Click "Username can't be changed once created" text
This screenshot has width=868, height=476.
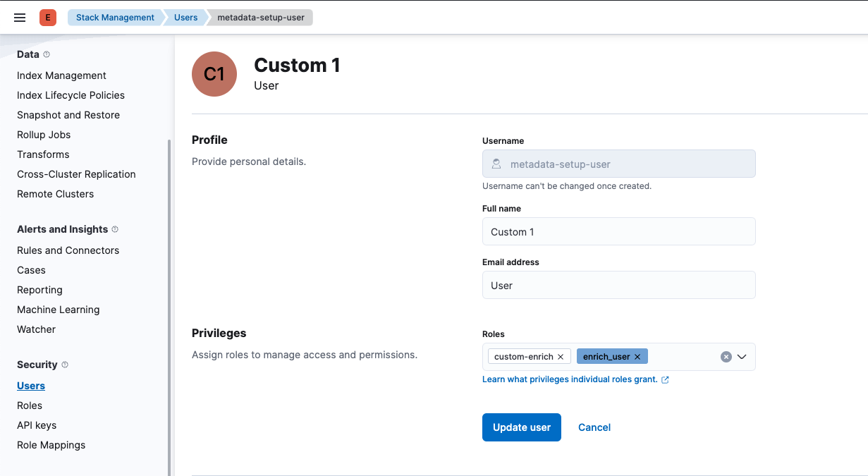pyautogui.click(x=567, y=186)
